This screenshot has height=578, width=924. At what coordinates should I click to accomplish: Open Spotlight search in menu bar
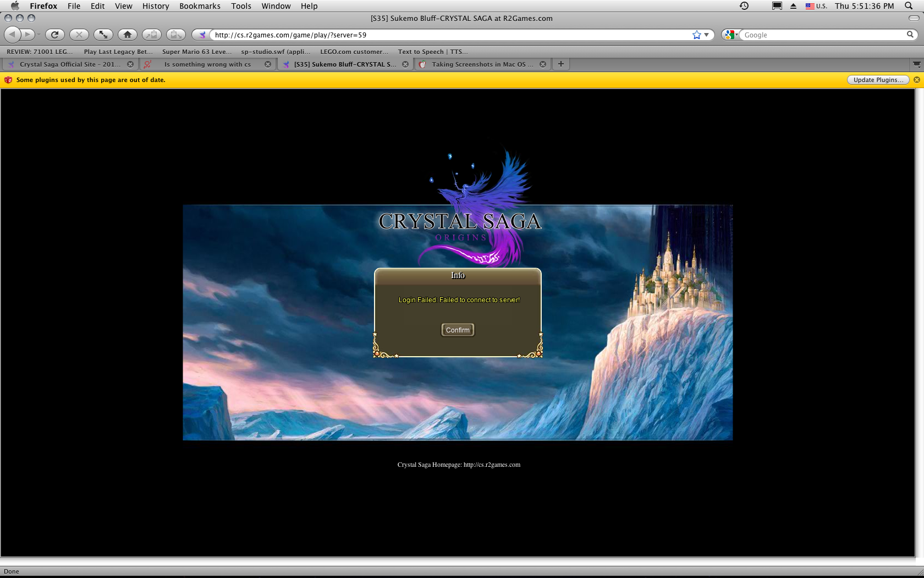[x=909, y=6]
